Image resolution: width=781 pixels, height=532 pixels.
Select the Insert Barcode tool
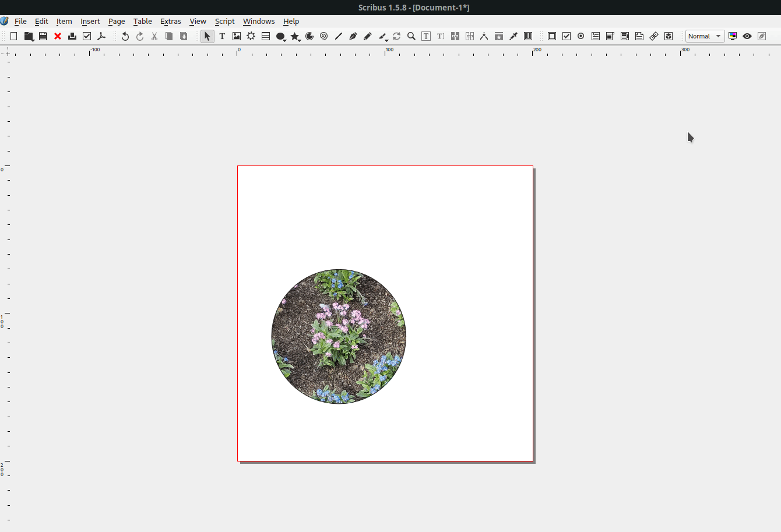(x=527, y=36)
